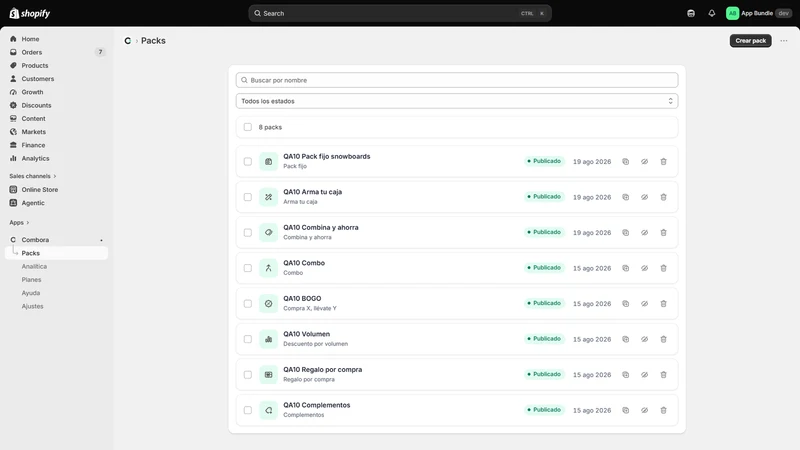Open the three-dots more actions menu
800x450 pixels.
(784, 41)
